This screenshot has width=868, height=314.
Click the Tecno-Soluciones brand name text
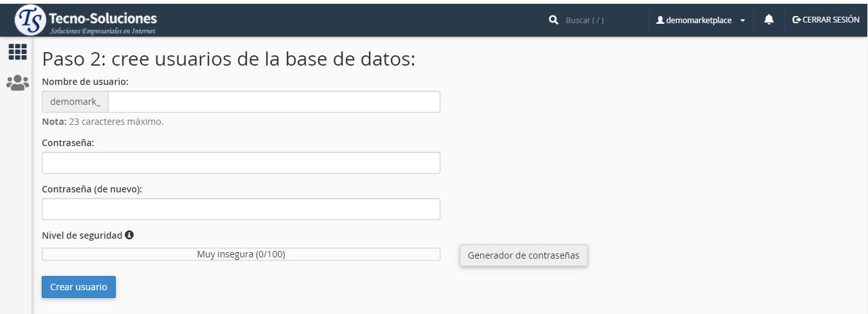click(103, 17)
